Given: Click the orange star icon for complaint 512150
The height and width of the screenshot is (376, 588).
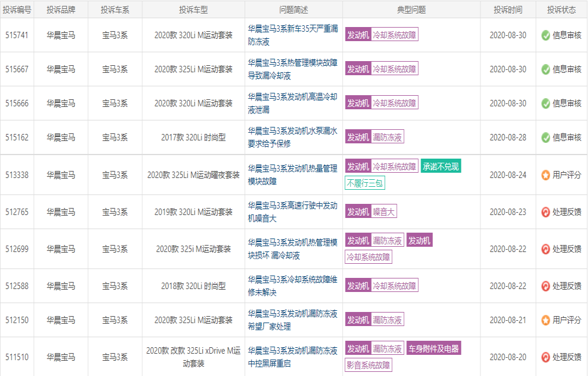Looking at the screenshot, I should 546,320.
